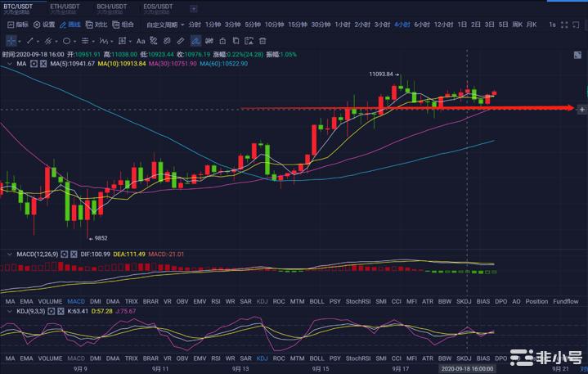The width and height of the screenshot is (588, 374).
Task: Delete drawings with the trash icon
Action: [x=263, y=41]
